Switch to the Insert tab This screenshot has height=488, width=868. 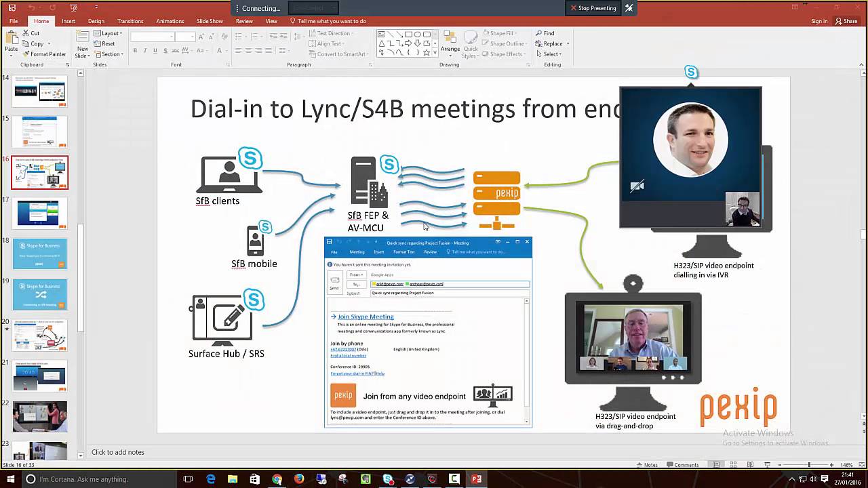(x=68, y=21)
